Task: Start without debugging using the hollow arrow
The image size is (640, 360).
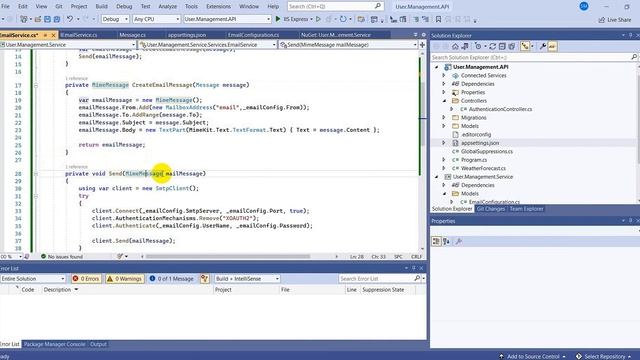Action: pyautogui.click(x=318, y=19)
